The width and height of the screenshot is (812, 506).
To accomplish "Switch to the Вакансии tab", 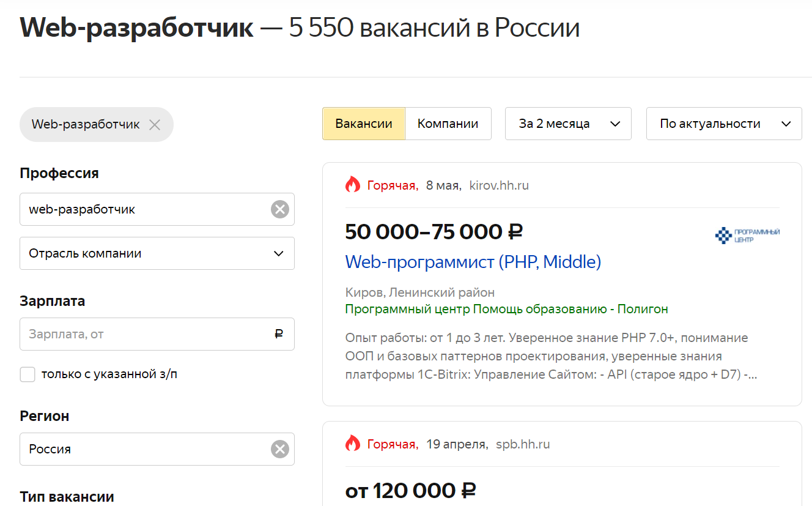I will point(364,124).
